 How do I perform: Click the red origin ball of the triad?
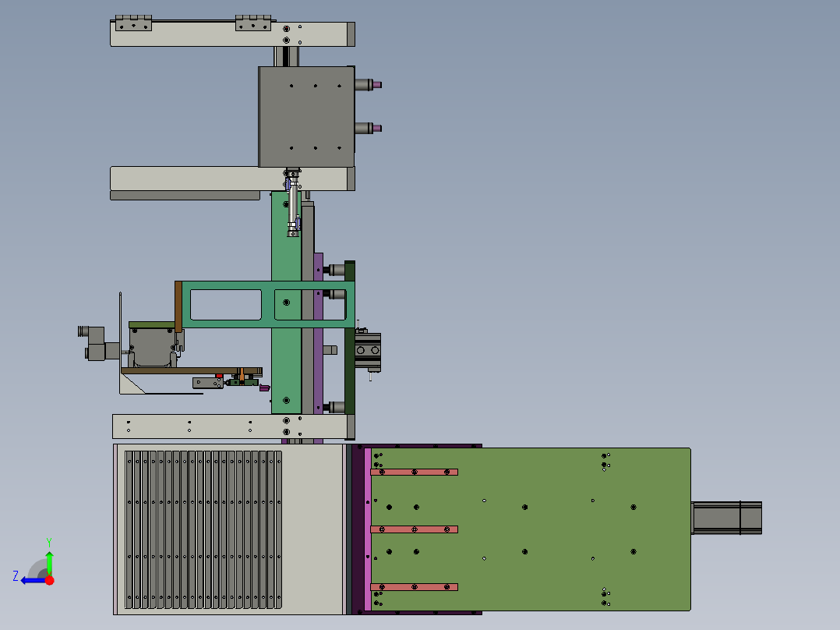[50, 580]
